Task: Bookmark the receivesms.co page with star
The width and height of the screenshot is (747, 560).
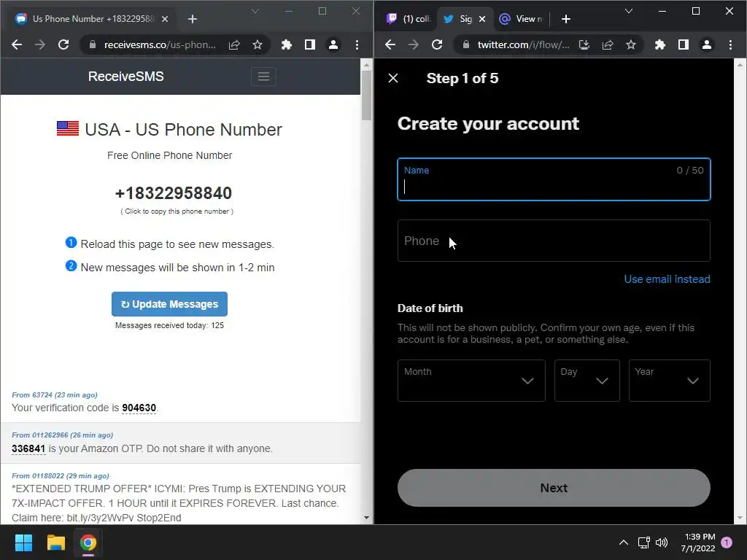Action: point(258,44)
